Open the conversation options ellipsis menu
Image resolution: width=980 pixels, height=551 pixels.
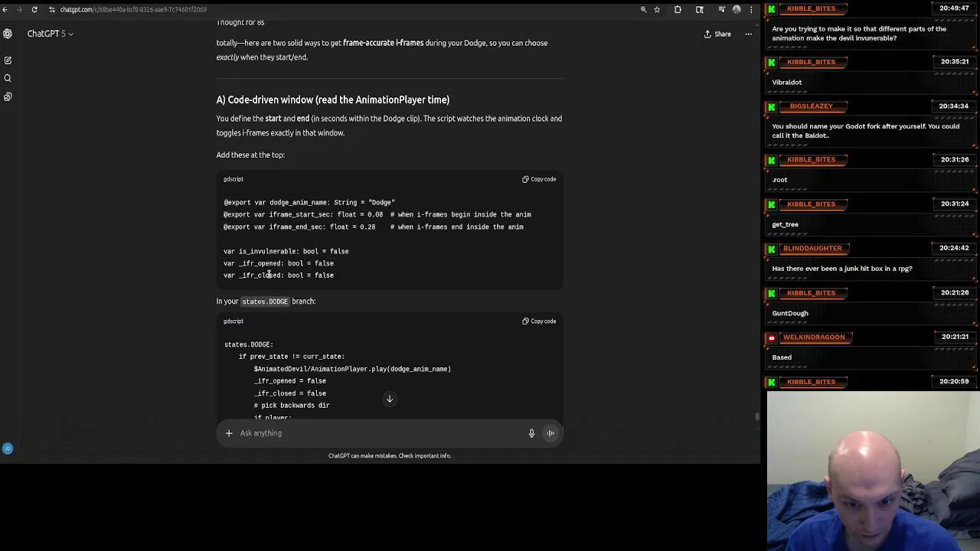748,34
